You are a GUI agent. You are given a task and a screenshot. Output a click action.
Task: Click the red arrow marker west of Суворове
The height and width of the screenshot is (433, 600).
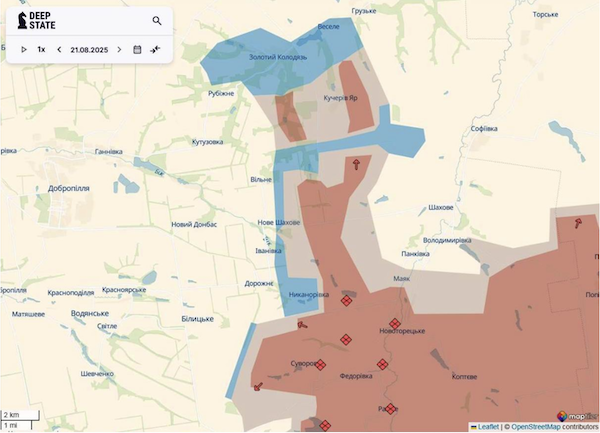point(258,385)
